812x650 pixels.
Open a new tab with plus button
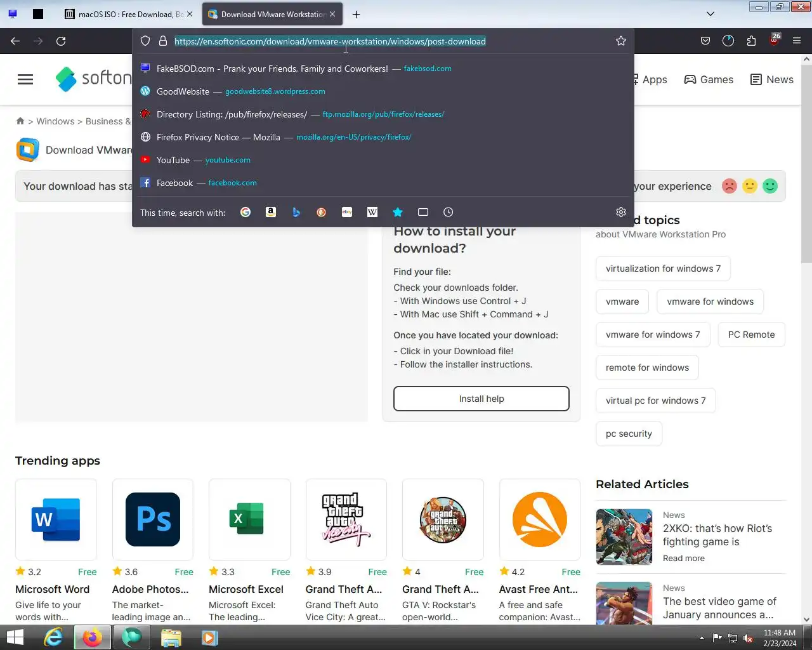pos(356,14)
